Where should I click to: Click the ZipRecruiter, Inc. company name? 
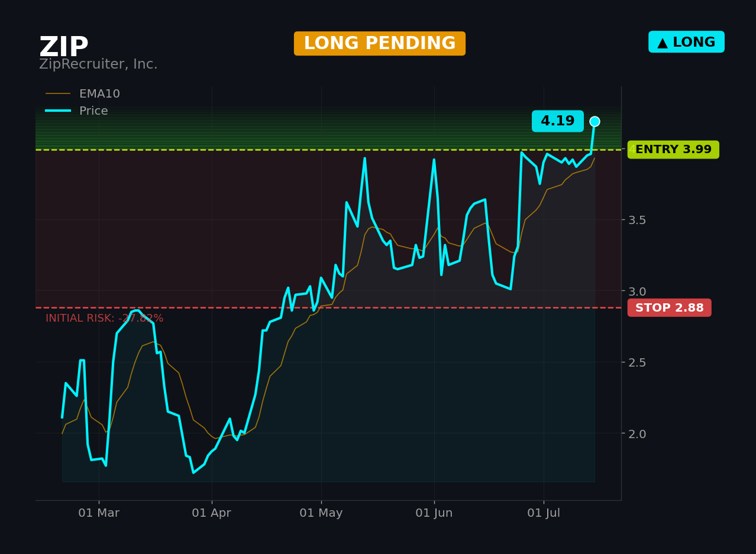(x=98, y=64)
